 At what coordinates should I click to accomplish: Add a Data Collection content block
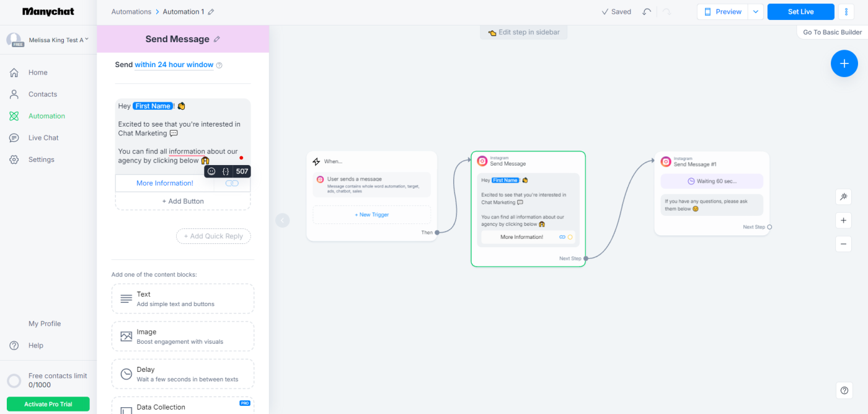coord(183,405)
